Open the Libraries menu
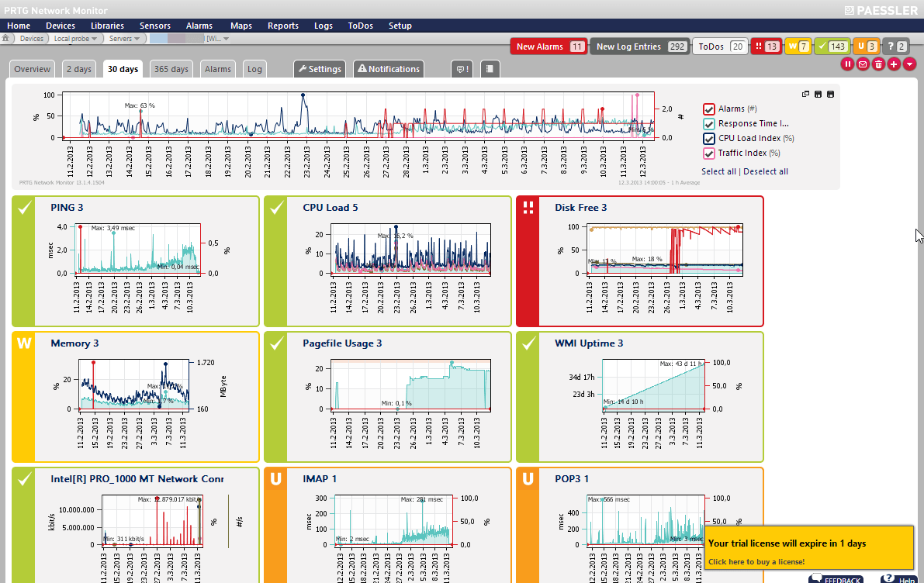The image size is (924, 583). point(107,26)
